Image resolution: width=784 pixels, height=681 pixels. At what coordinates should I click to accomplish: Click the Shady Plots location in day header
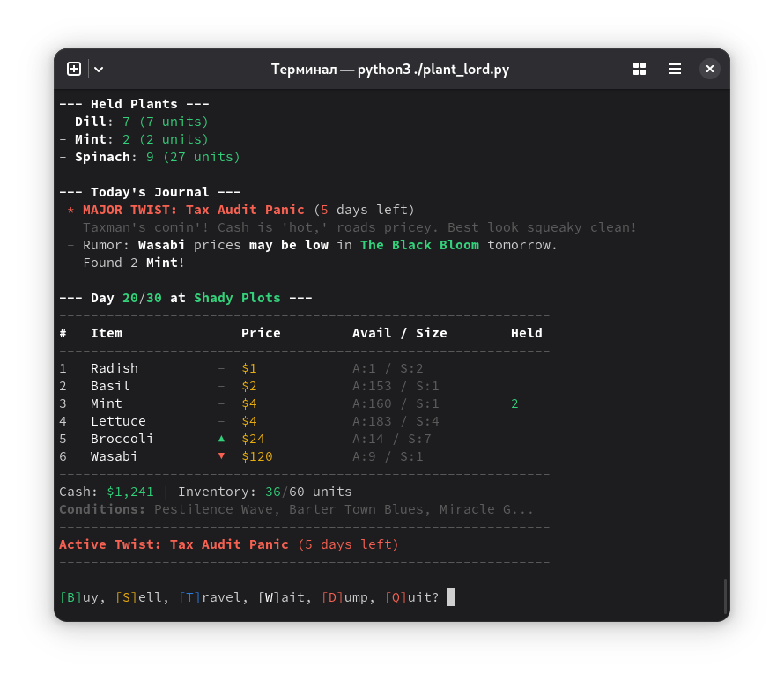(237, 298)
